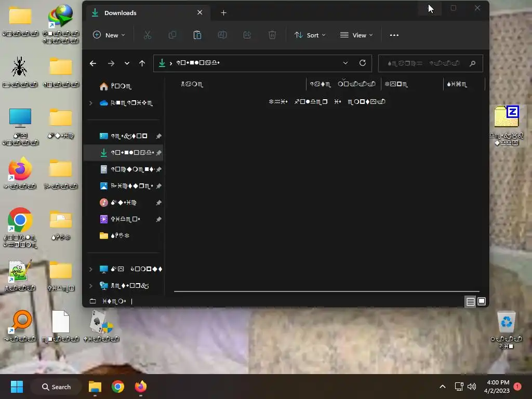Select the Firefox desktop shortcut
The width and height of the screenshot is (532, 399).
pos(20,173)
